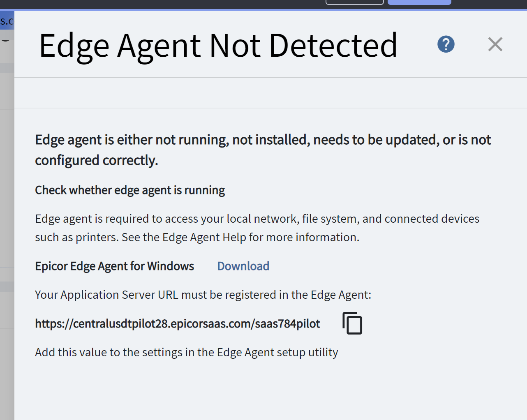Click the empty area below the setup instructions

coord(263,390)
